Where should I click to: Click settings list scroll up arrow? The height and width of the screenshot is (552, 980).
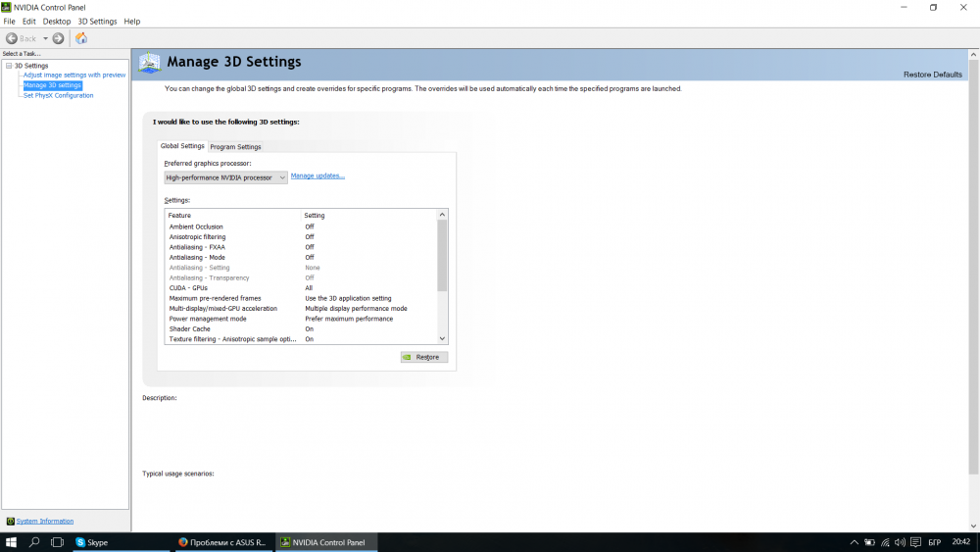pyautogui.click(x=443, y=215)
